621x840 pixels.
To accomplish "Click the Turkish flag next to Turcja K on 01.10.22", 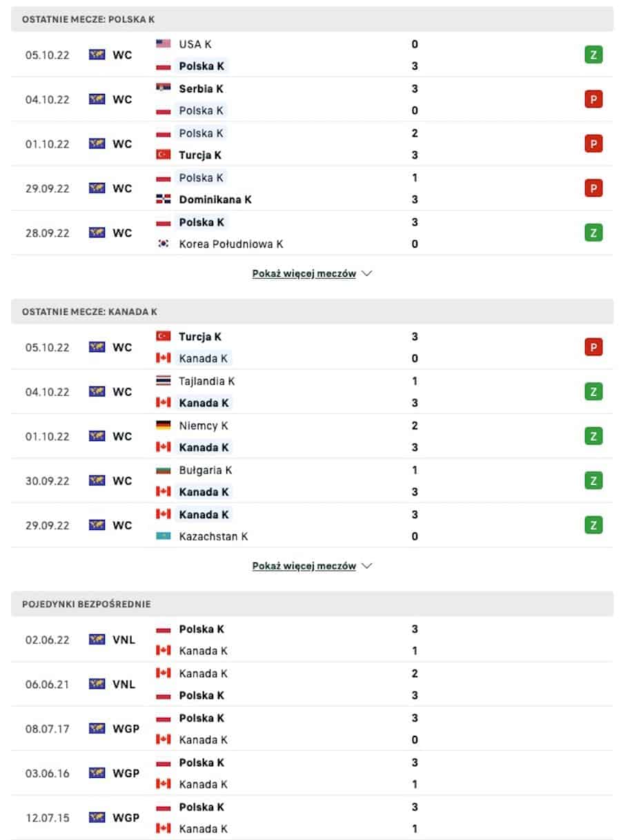I will tap(164, 155).
